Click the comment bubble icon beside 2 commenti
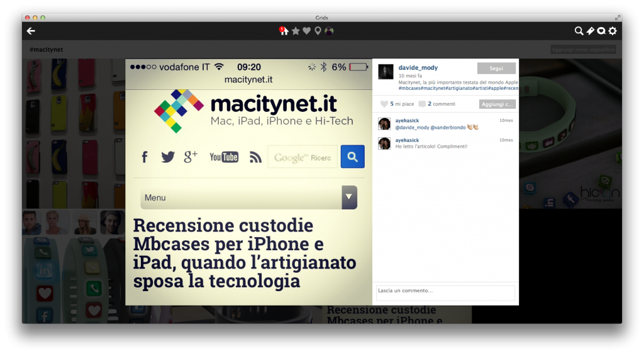 (x=422, y=104)
